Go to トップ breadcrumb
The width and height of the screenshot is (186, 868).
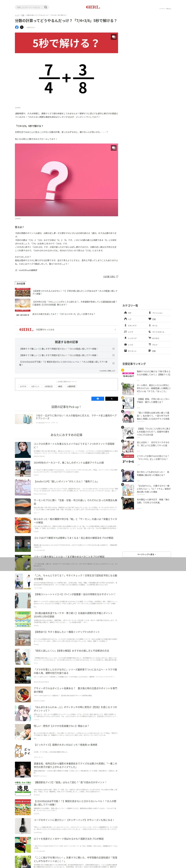click(17, 15)
